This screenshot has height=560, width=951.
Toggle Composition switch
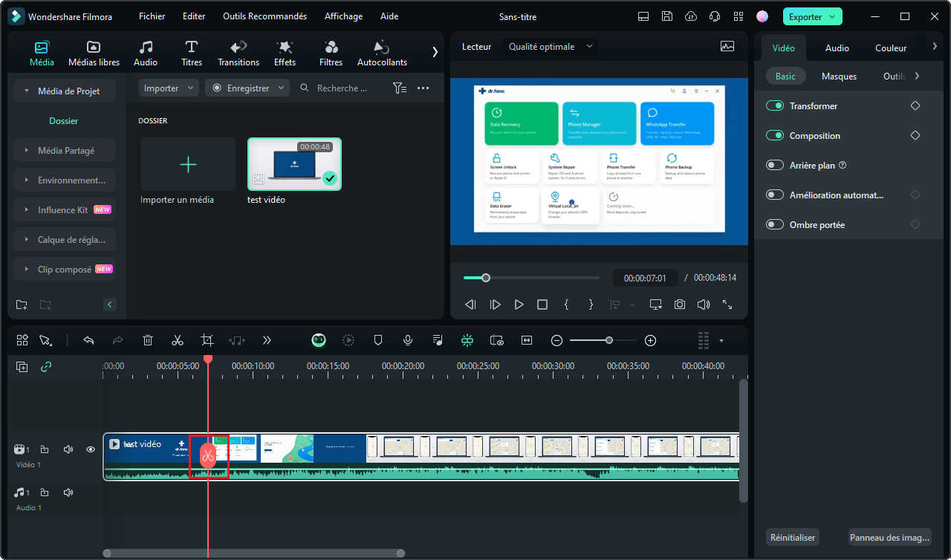click(775, 135)
